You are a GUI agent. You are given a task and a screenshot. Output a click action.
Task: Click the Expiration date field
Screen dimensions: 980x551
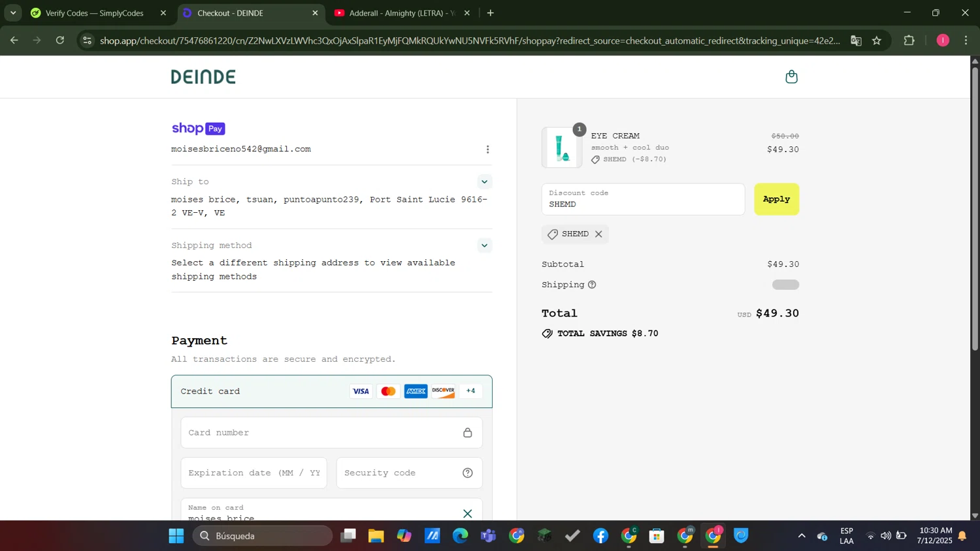pos(253,473)
